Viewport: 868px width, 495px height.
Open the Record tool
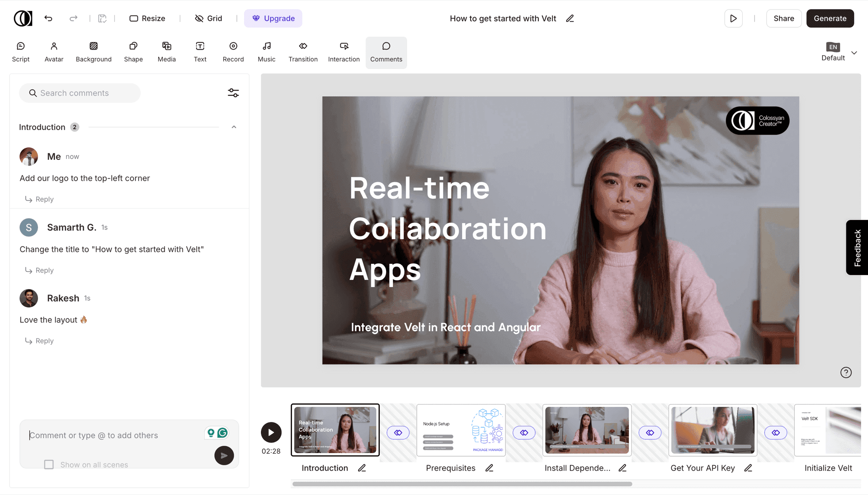point(233,52)
